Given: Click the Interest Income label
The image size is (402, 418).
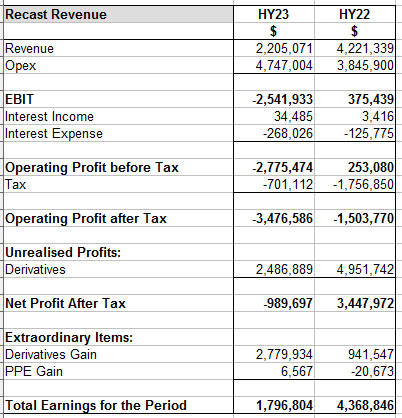Looking at the screenshot, I should [x=49, y=117].
